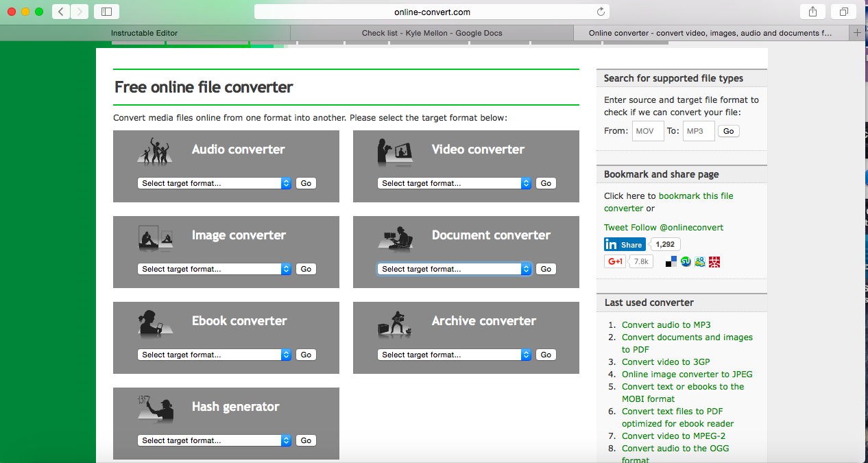Click the Google +1 button
Screen dimensions: 868x463
pyautogui.click(x=615, y=261)
